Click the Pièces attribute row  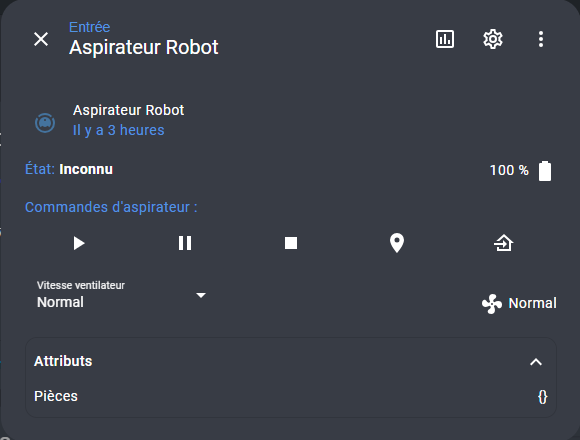(x=291, y=396)
